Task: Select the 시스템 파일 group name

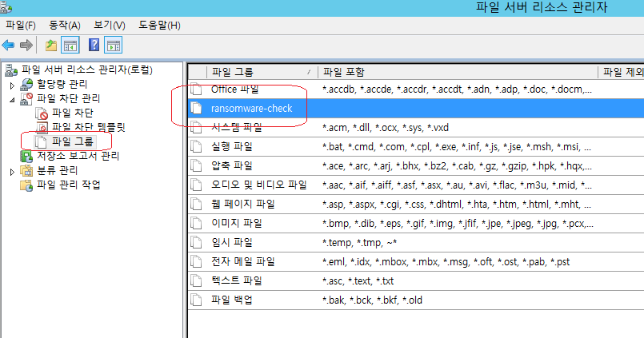Action: click(237, 128)
